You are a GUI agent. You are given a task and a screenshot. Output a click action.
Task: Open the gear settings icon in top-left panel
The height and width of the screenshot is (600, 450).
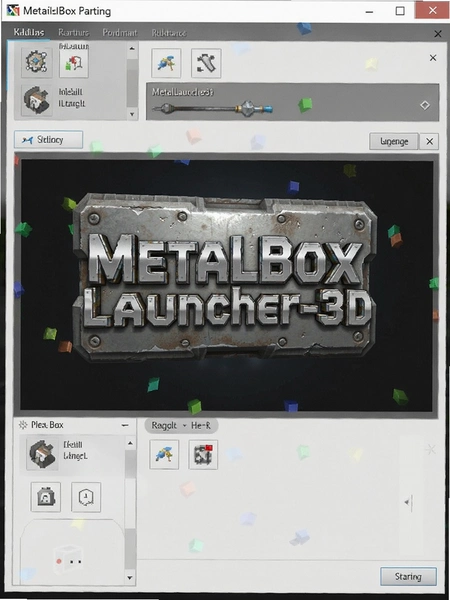[36, 62]
